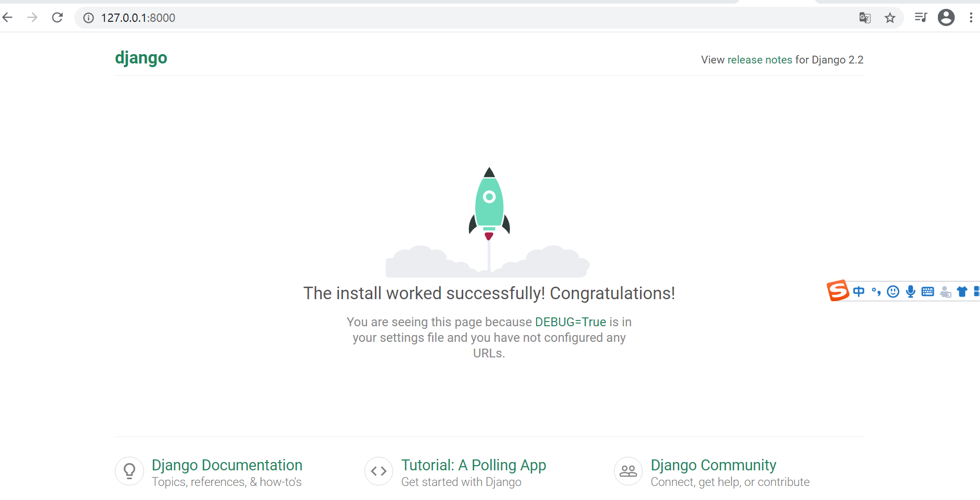Screen dimensions: 980x500
Task: Click 'for Django 2.2' text in header
Action: (829, 60)
